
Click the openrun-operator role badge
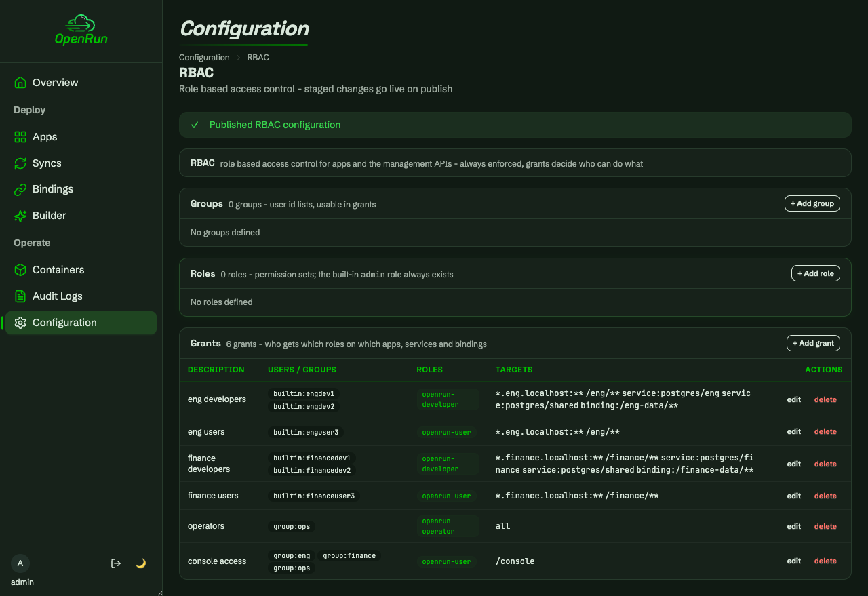[x=448, y=526]
